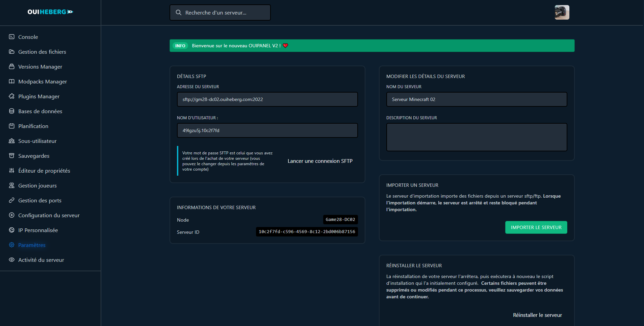Click the Description du serveur textarea
Image resolution: width=644 pixels, height=326 pixels.
pos(476,137)
